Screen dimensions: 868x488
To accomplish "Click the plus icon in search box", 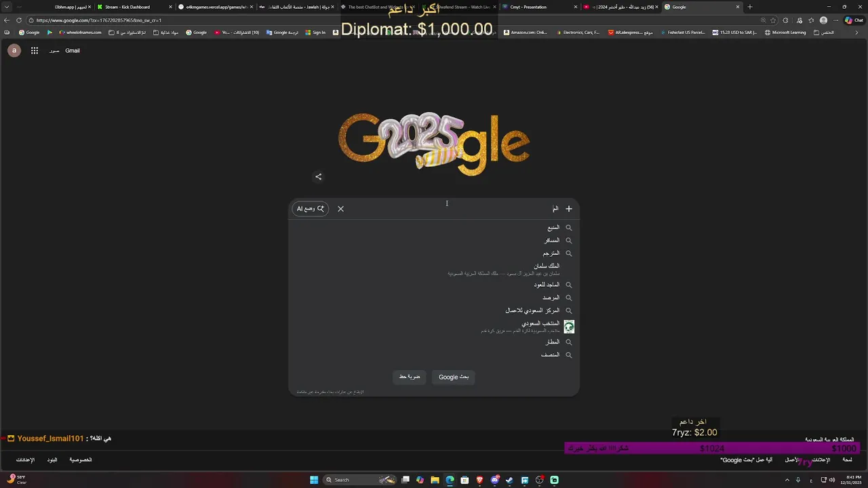I will (569, 209).
